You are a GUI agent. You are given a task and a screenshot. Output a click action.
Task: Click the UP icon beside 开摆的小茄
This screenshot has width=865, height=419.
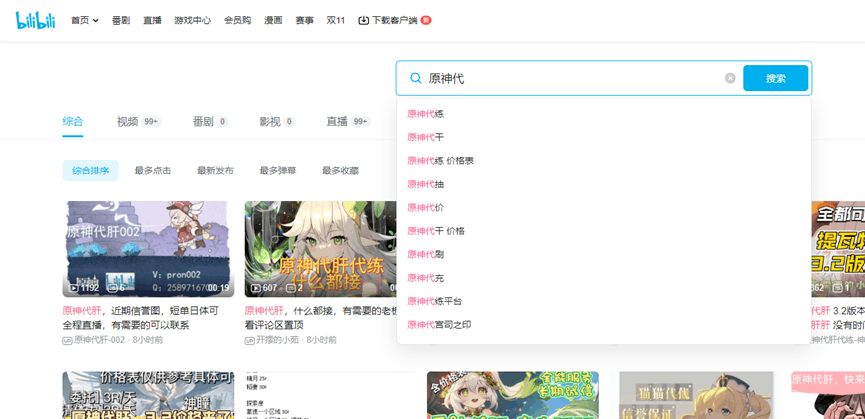[x=249, y=341]
